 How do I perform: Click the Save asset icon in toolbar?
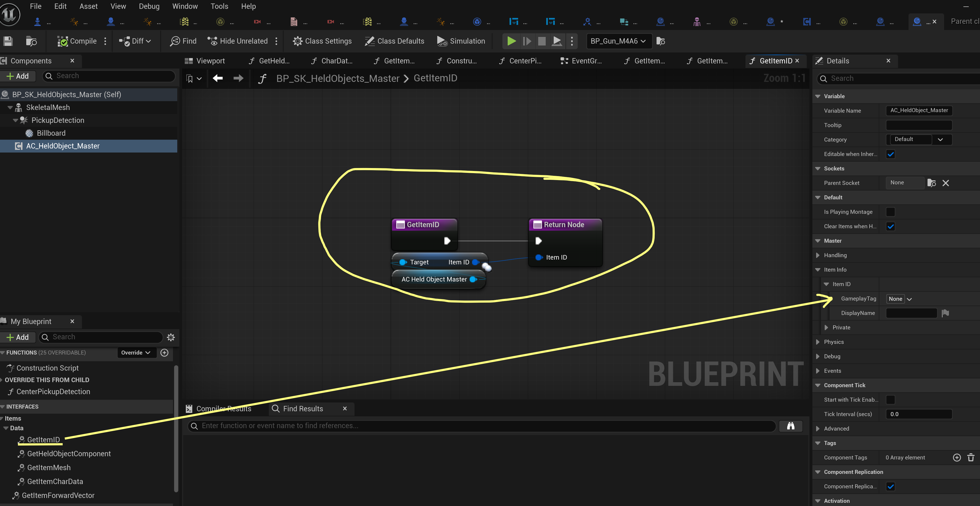click(8, 41)
